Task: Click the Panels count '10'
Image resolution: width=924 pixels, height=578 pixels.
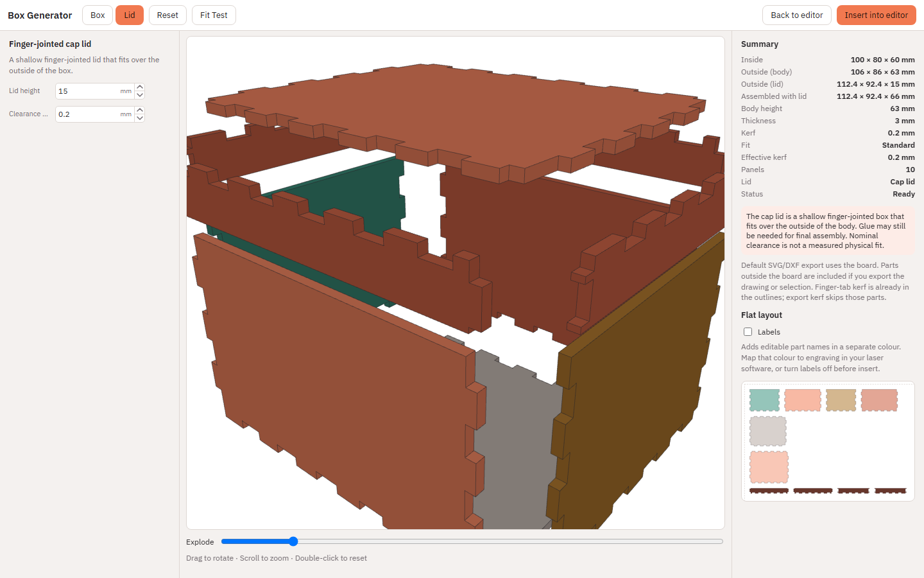Action: click(x=911, y=170)
